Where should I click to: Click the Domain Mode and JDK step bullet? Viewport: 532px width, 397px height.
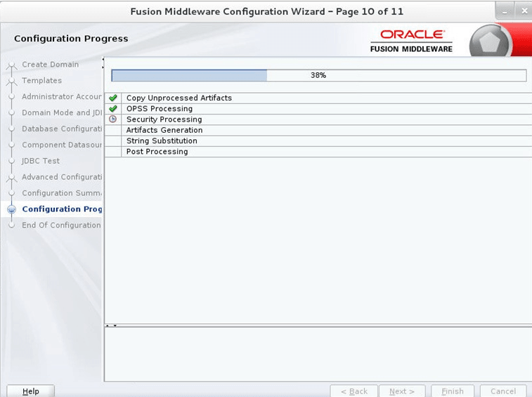11,112
